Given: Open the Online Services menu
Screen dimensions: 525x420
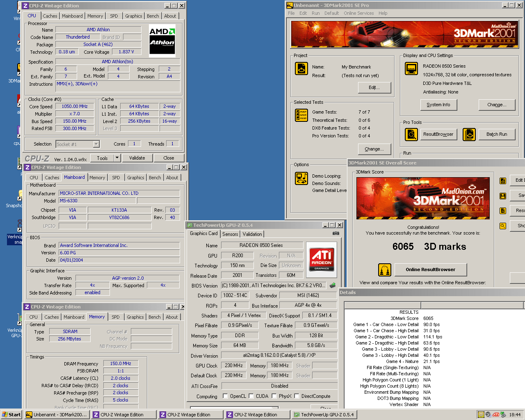Looking at the screenshot, I should click(358, 13).
